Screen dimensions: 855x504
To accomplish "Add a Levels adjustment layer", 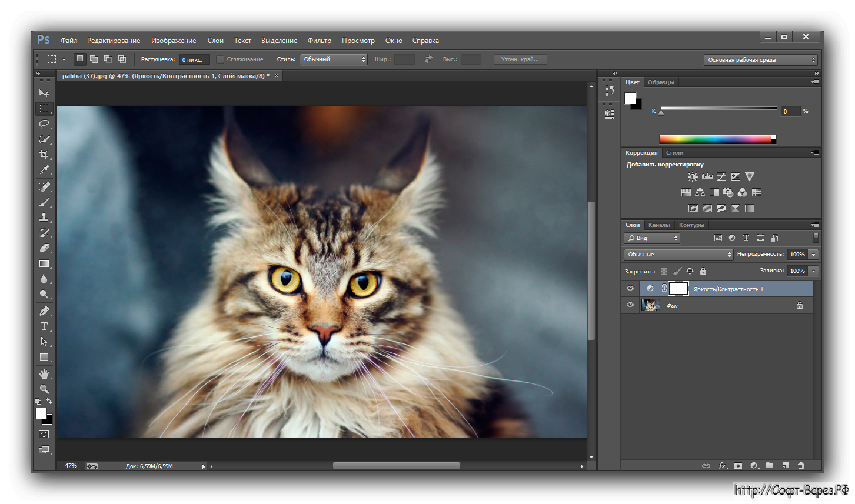I will [x=707, y=176].
